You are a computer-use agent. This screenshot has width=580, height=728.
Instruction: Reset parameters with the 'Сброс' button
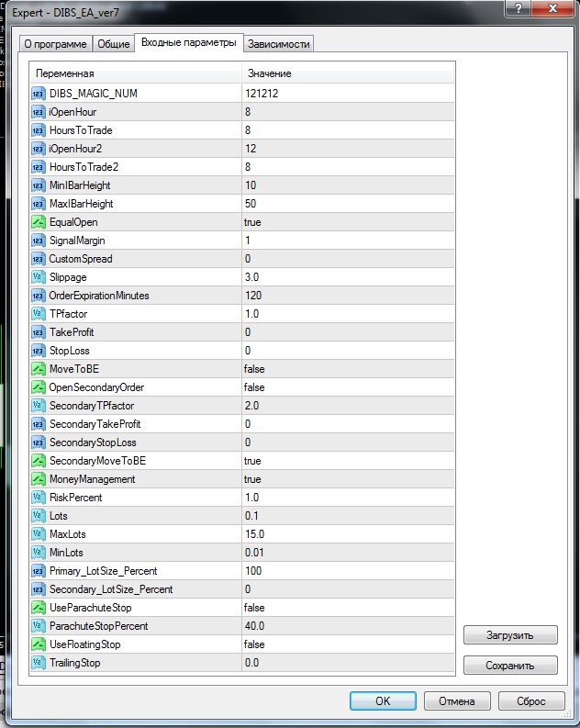point(531,701)
